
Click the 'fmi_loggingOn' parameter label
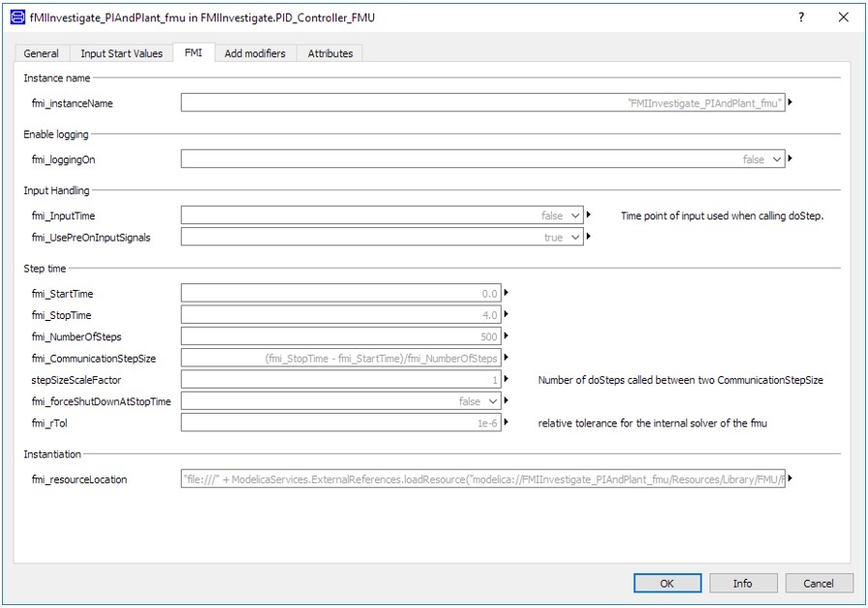coord(63,160)
